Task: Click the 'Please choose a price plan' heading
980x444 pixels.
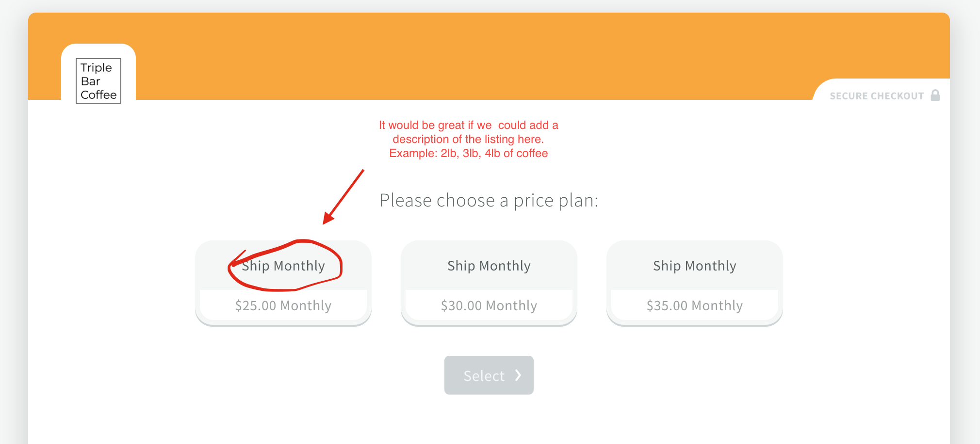Action: coord(489,200)
